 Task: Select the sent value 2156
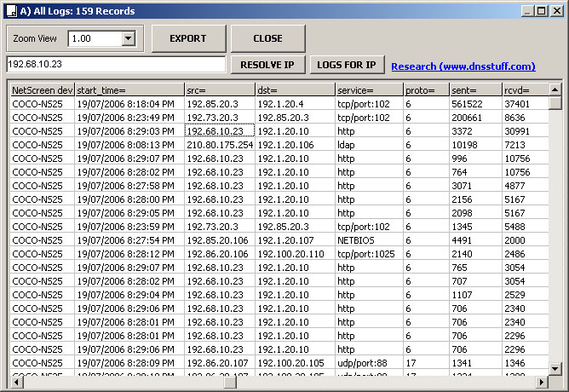click(x=476, y=199)
